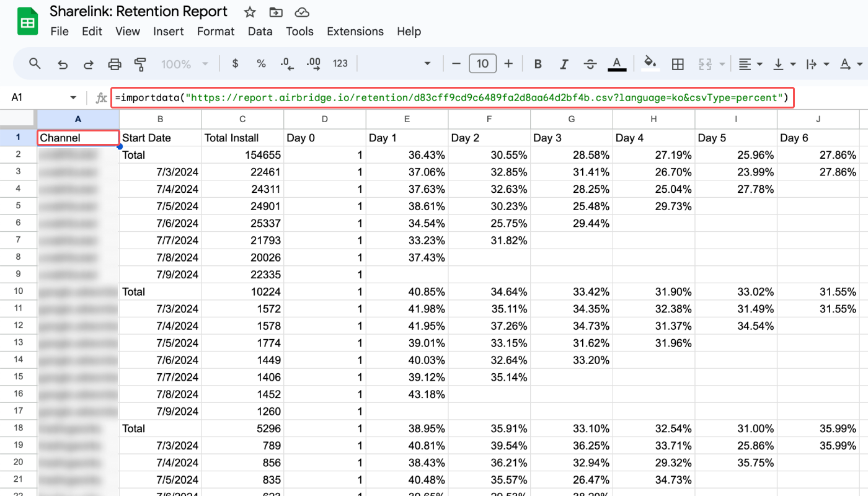868x496 pixels.
Task: Select row 10 header
Action: (x=19, y=291)
